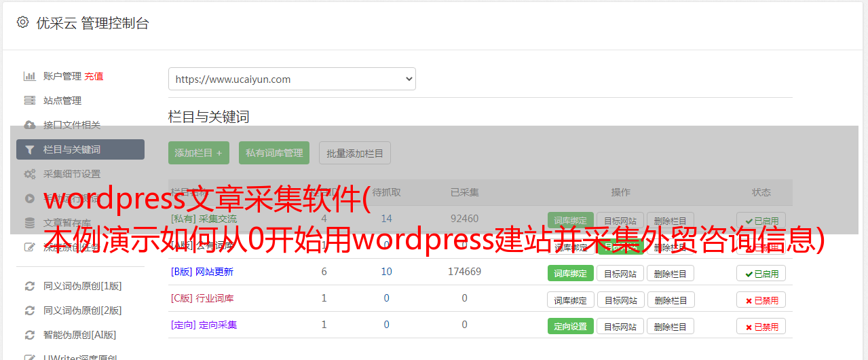Click the refresh icon beside 同义词伪原创[1版]
868x360 pixels.
(29, 286)
